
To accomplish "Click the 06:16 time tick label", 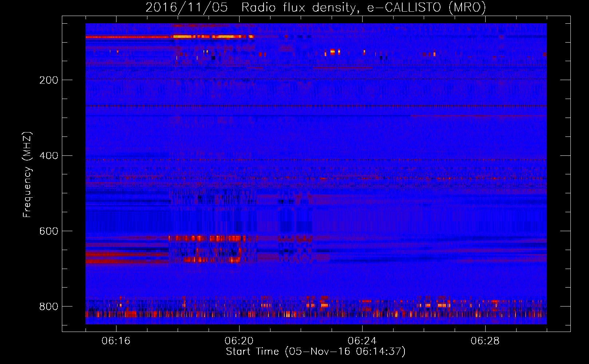I will click(116, 341).
